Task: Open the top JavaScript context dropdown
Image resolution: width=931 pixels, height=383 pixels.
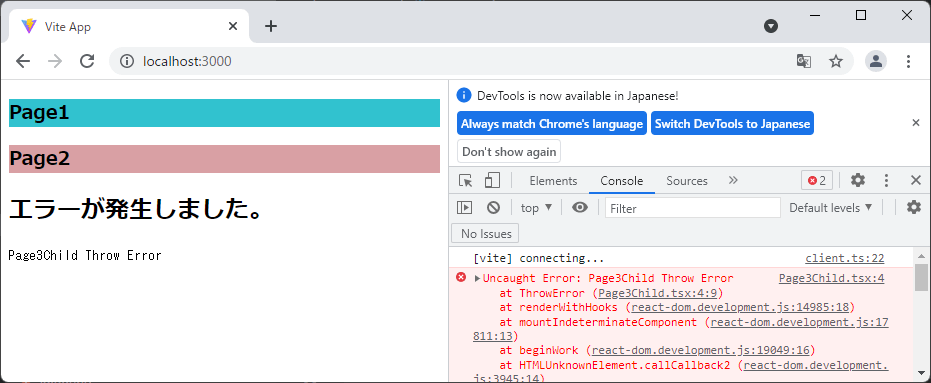Action: point(537,207)
